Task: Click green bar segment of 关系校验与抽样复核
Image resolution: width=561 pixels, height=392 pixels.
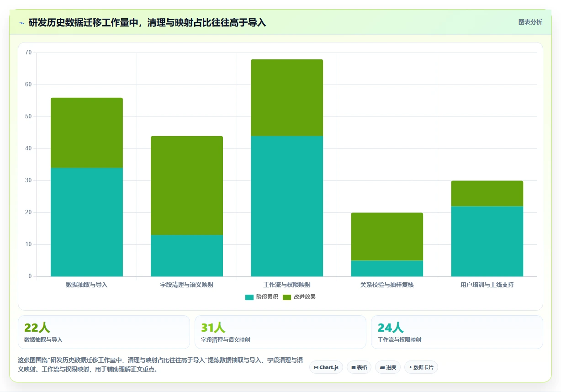Action: click(387, 237)
